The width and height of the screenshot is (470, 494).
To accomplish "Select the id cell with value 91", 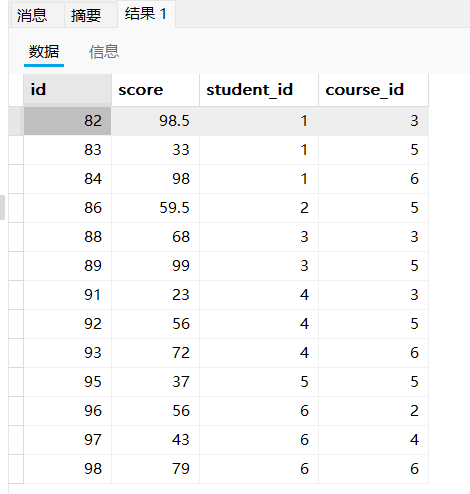I will pos(67,295).
